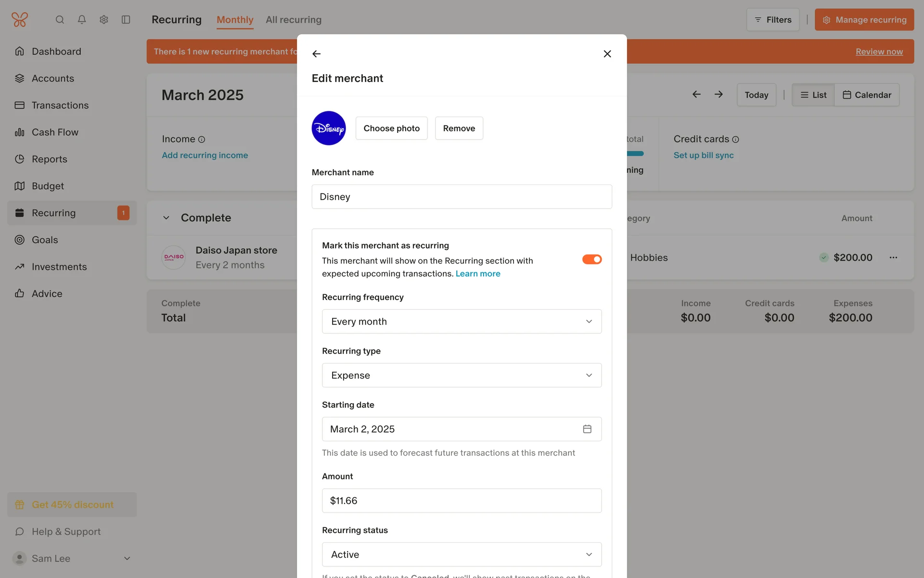Viewport: 924px width, 578px height.
Task: Click the search magnifier icon
Action: point(60,20)
